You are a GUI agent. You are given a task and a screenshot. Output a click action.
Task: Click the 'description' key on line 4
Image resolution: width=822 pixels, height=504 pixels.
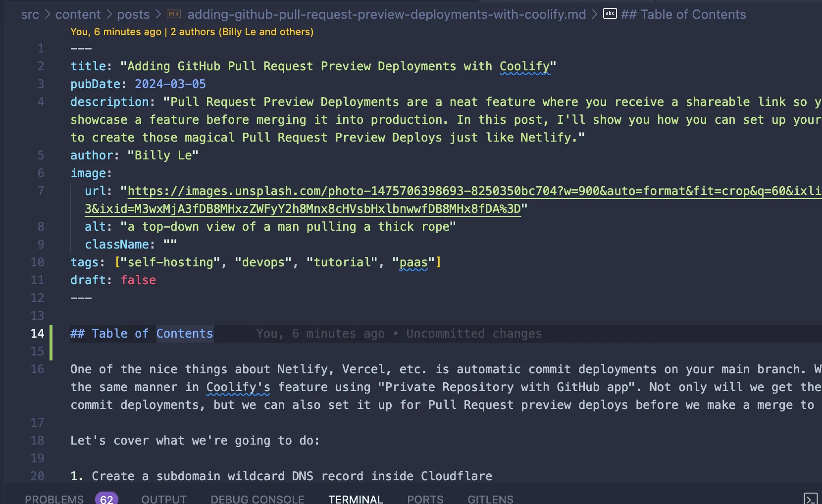[109, 102]
